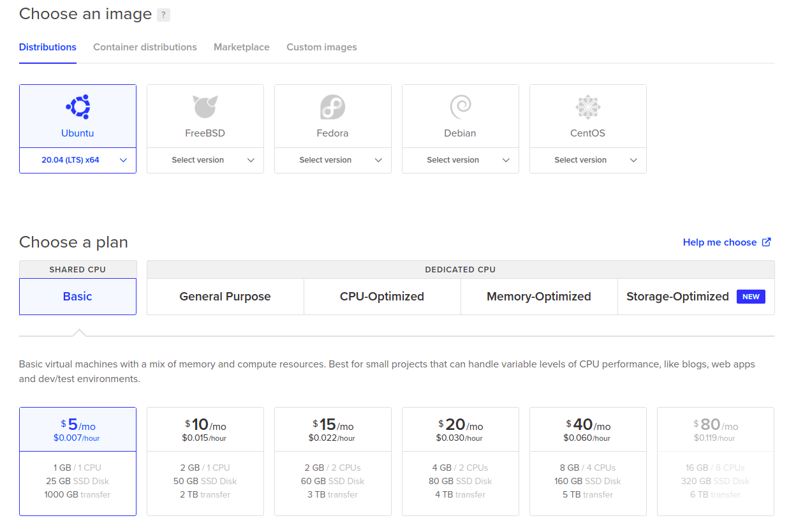The height and width of the screenshot is (532, 789).
Task: Select the $5/mo plan option
Action: click(x=78, y=461)
